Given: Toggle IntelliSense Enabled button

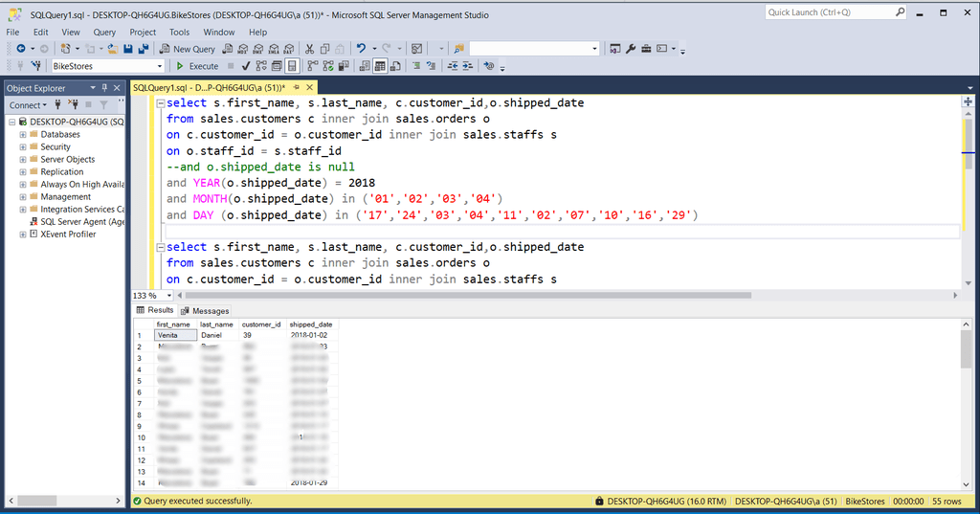Looking at the screenshot, I should pyautogui.click(x=292, y=66).
